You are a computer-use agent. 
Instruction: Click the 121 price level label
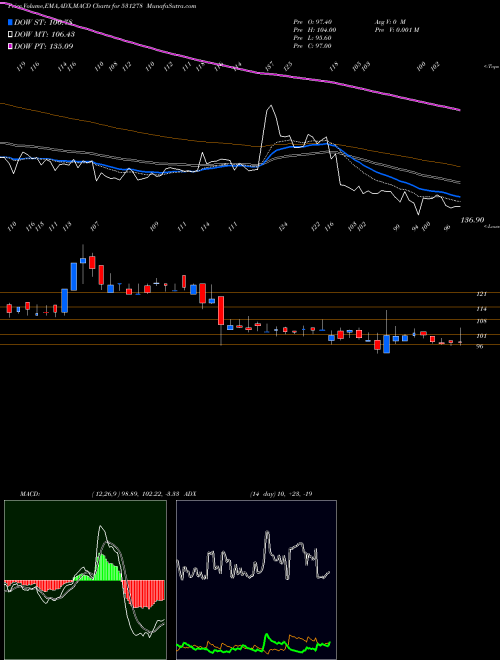click(x=481, y=294)
